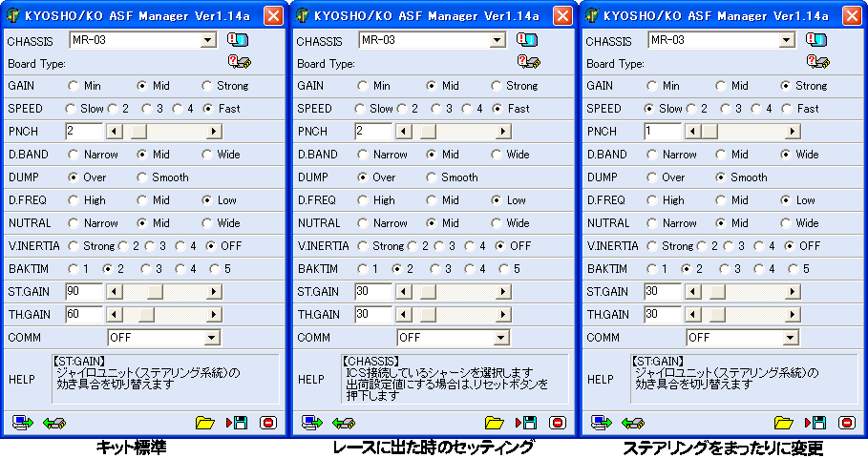The height and width of the screenshot is (458, 868).
Task: Click the Board Type query icon in the middle window
Action: point(529,61)
